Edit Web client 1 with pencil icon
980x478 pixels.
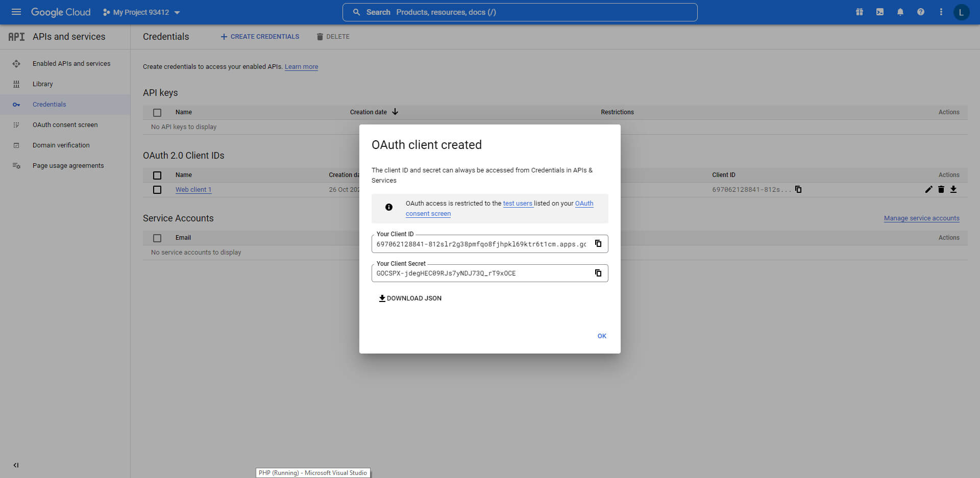(x=928, y=189)
